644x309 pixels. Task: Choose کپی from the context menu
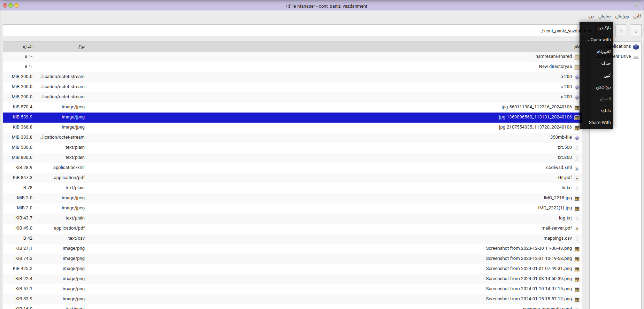click(x=596, y=75)
